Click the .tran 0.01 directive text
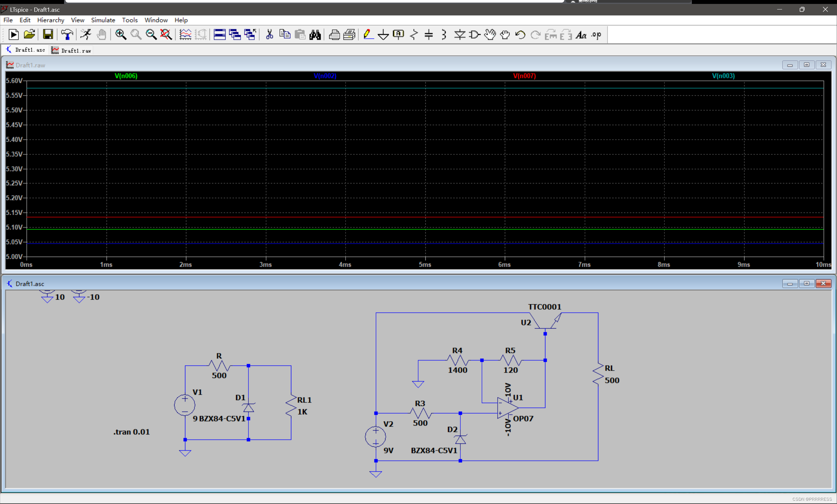The width and height of the screenshot is (837, 504). 131,432
